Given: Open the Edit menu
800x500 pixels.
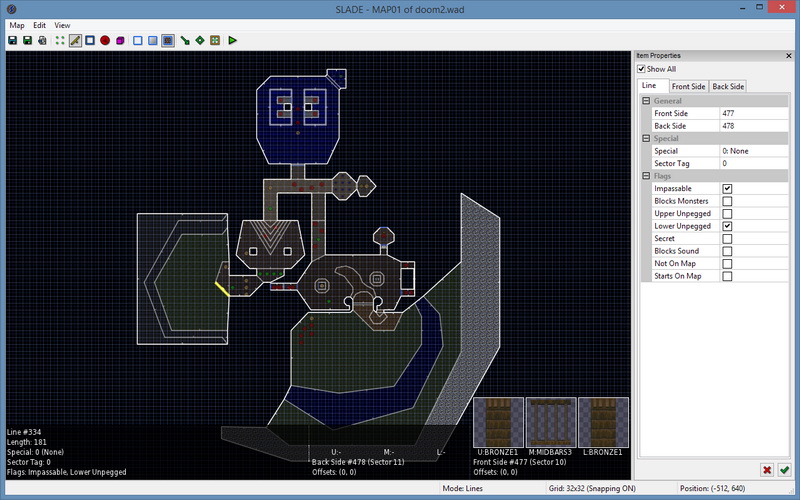Looking at the screenshot, I should coord(39,24).
